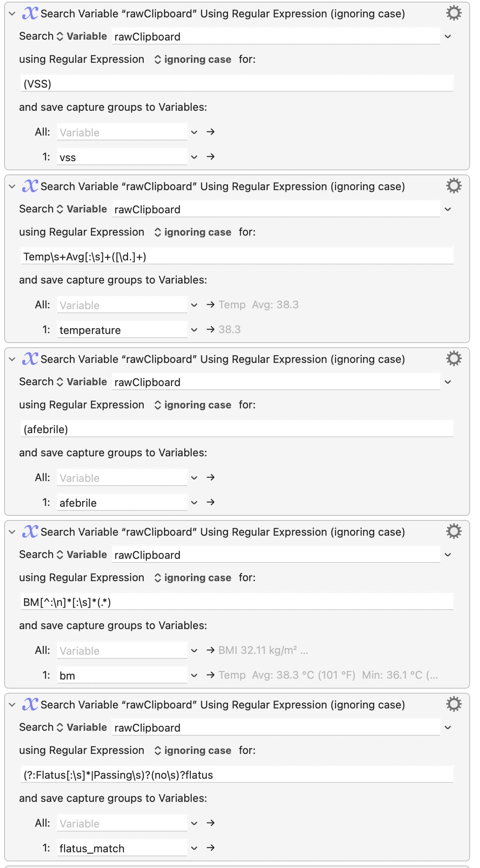
Task: Click regex action icon of the flatus search
Action: coord(30,704)
